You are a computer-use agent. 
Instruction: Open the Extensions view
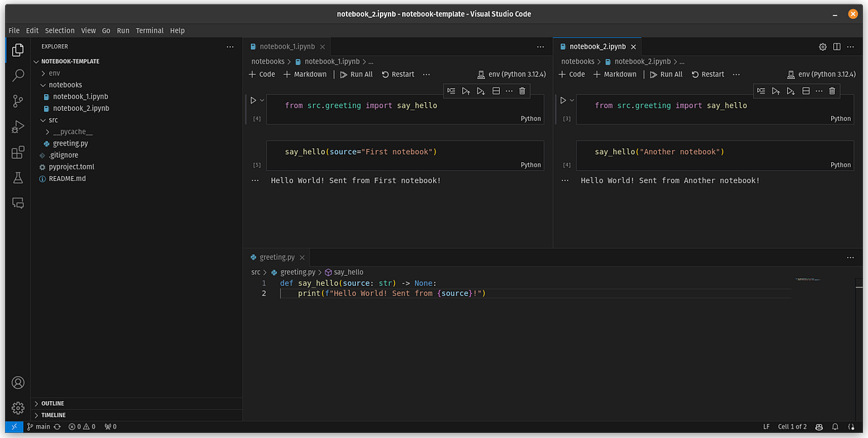tap(17, 152)
